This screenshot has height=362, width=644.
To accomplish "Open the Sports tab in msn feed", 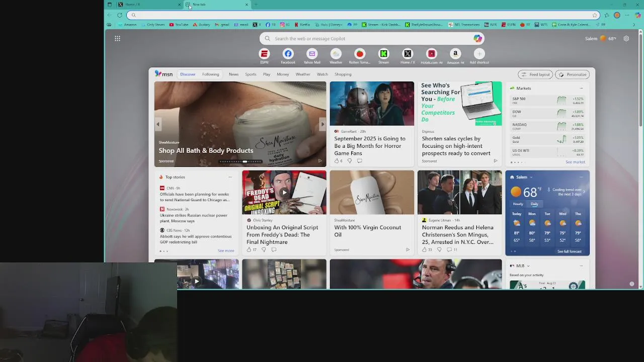I will pyautogui.click(x=251, y=74).
